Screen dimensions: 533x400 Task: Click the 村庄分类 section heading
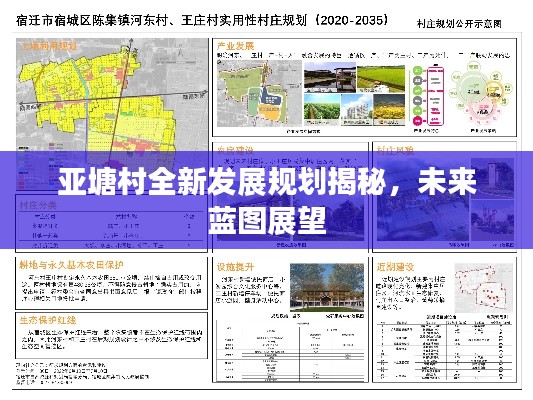point(38,205)
